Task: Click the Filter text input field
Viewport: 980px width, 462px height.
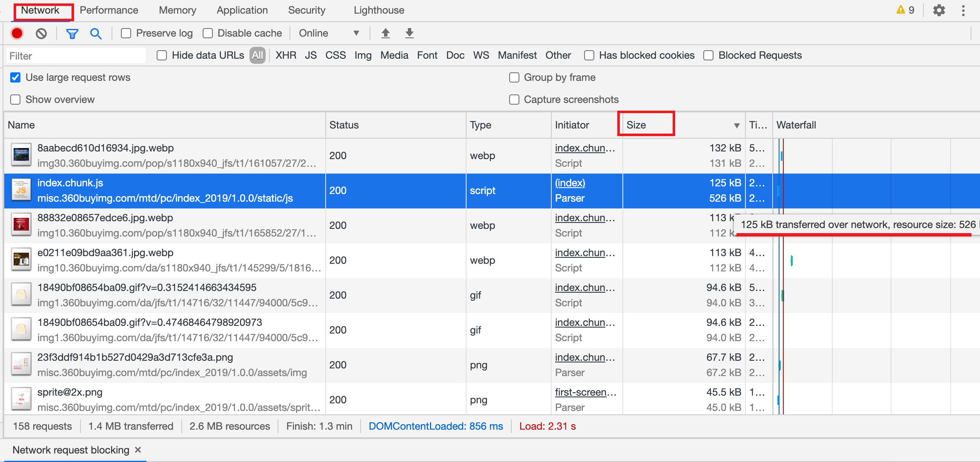Action: pyautogui.click(x=76, y=56)
